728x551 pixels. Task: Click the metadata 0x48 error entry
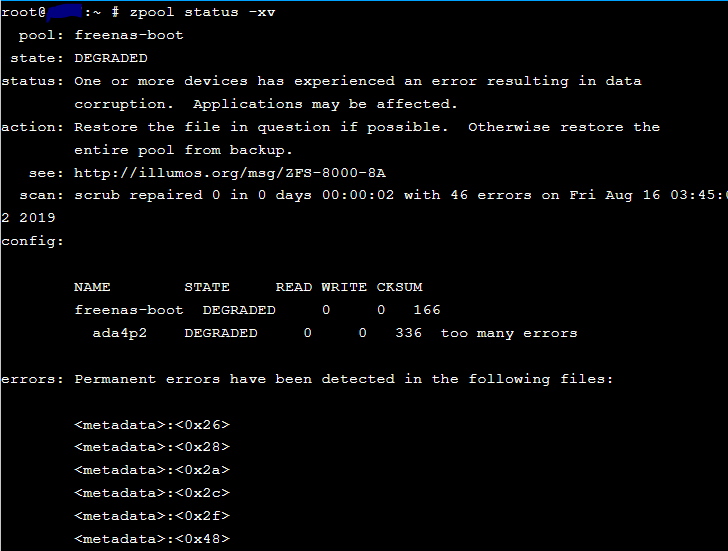tap(152, 538)
